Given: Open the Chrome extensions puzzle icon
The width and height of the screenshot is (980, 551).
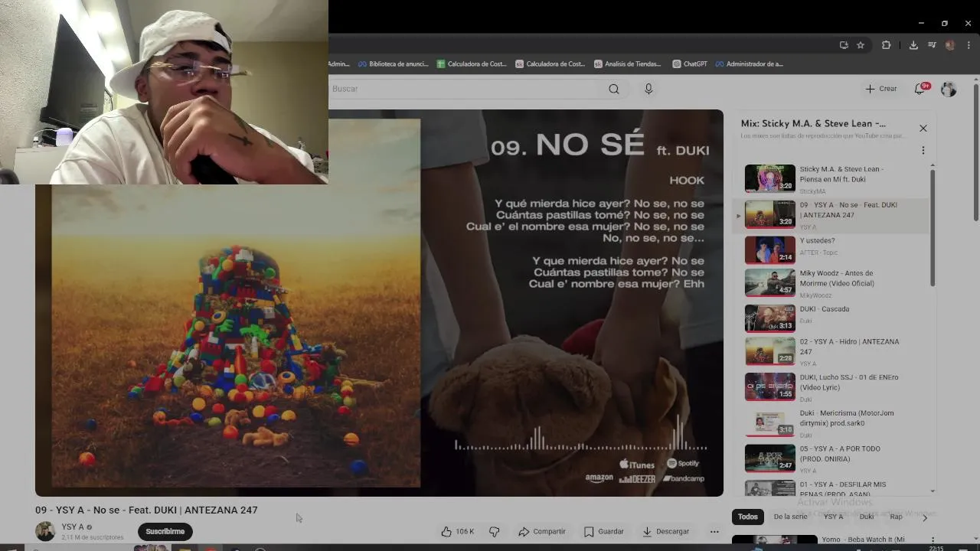Looking at the screenshot, I should click(886, 45).
